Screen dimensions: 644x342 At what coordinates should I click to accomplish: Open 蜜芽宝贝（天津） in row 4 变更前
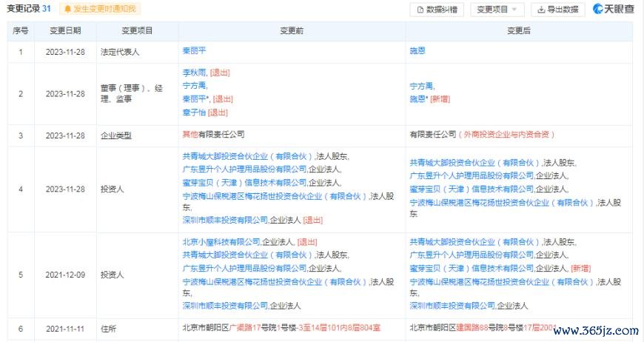coord(245,183)
